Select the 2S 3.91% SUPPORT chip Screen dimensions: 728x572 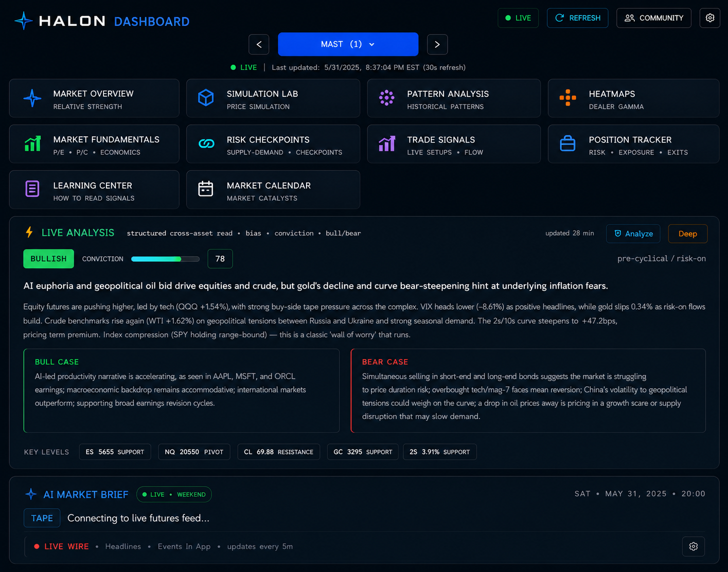439,452
